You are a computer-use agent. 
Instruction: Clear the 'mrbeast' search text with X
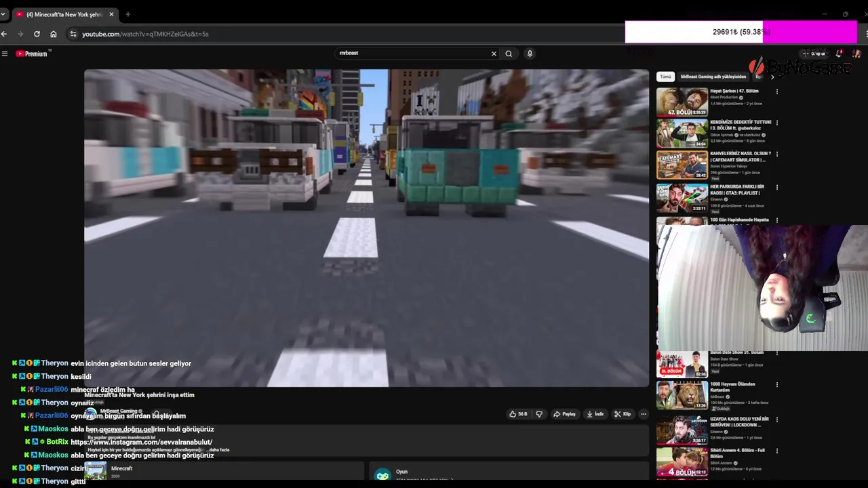click(x=494, y=54)
